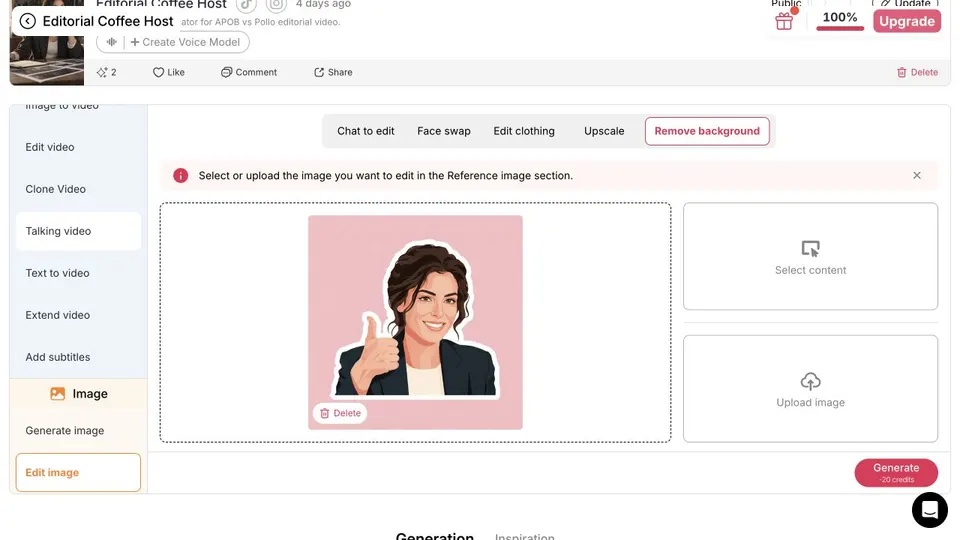Click the woman thumbs-up reference image
This screenshot has height=540, width=960.
pyautogui.click(x=416, y=322)
